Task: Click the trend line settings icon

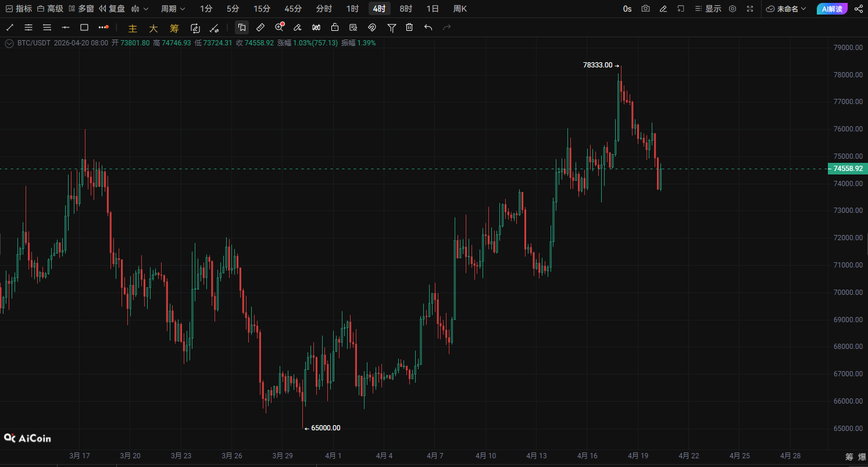Action: click(214, 28)
